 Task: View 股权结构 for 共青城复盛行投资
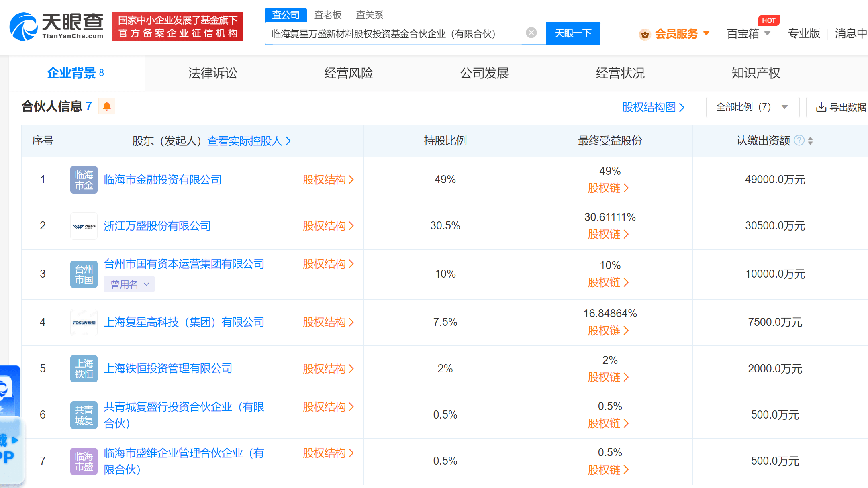328,407
